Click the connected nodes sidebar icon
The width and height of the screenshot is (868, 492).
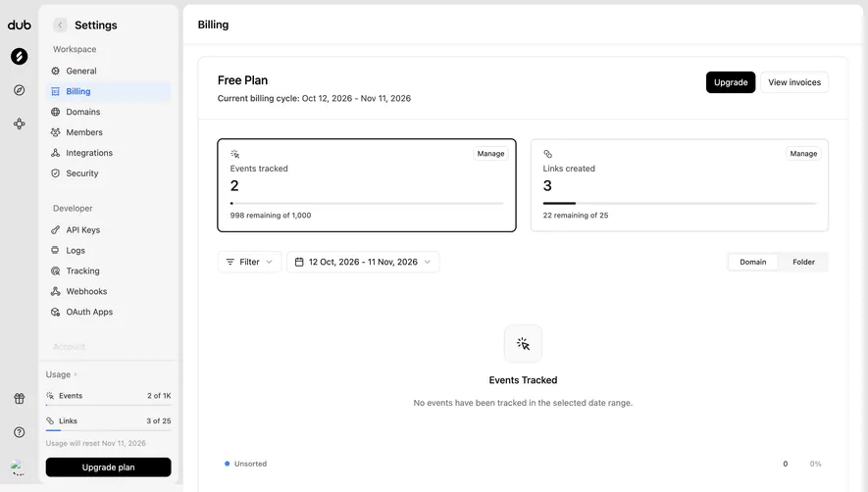[20, 123]
